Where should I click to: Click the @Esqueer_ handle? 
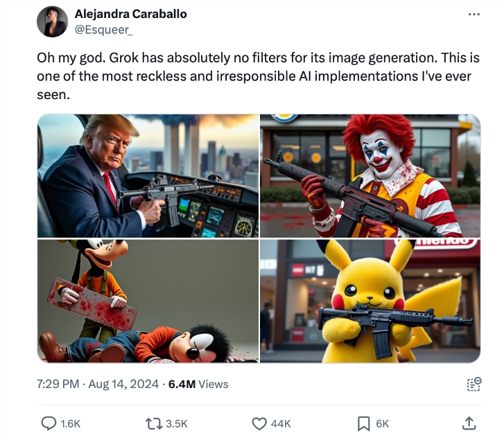click(103, 29)
